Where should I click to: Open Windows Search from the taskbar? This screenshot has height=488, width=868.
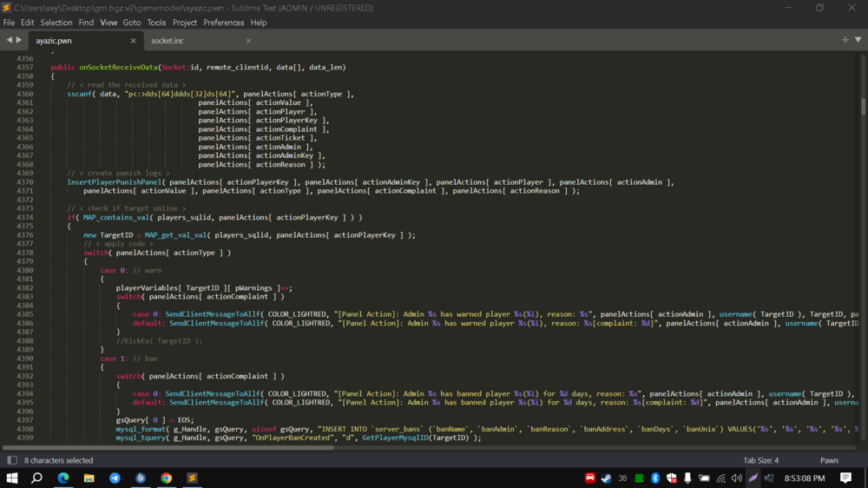[36, 478]
